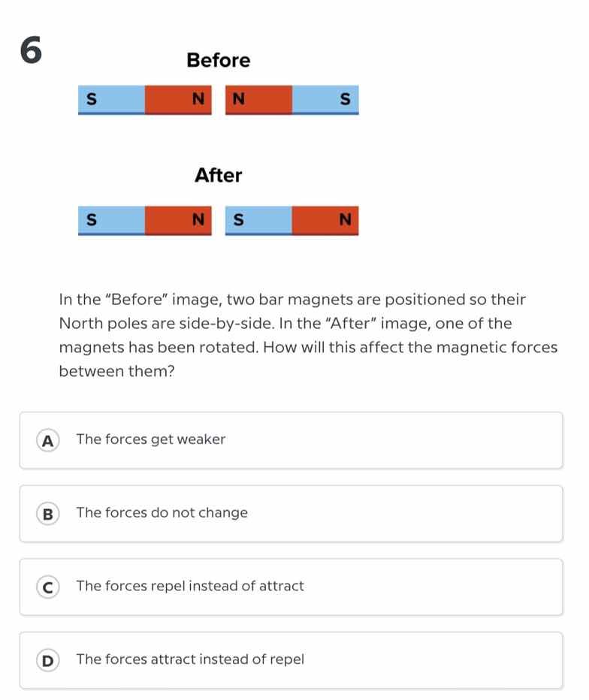Click the question number 6

[30, 51]
